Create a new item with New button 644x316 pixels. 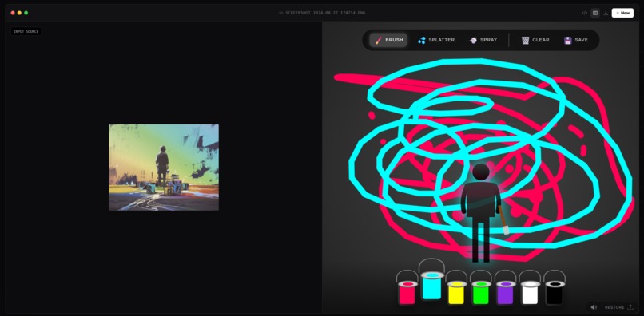pyautogui.click(x=622, y=13)
